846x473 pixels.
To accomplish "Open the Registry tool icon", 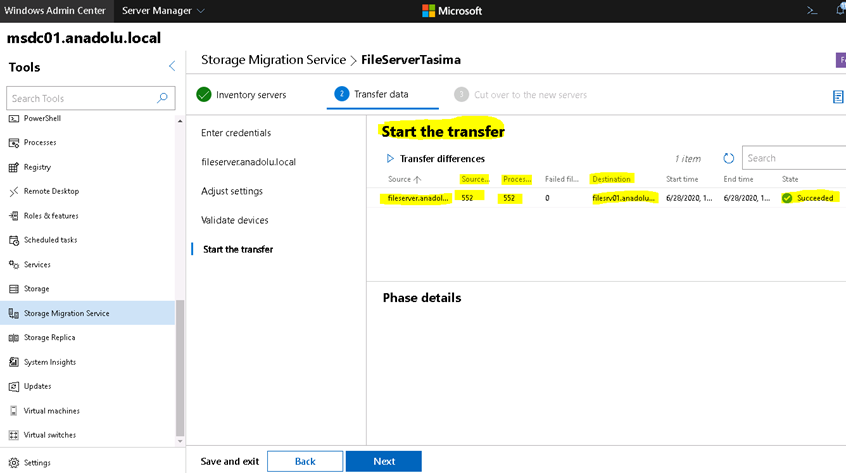I will coord(13,167).
